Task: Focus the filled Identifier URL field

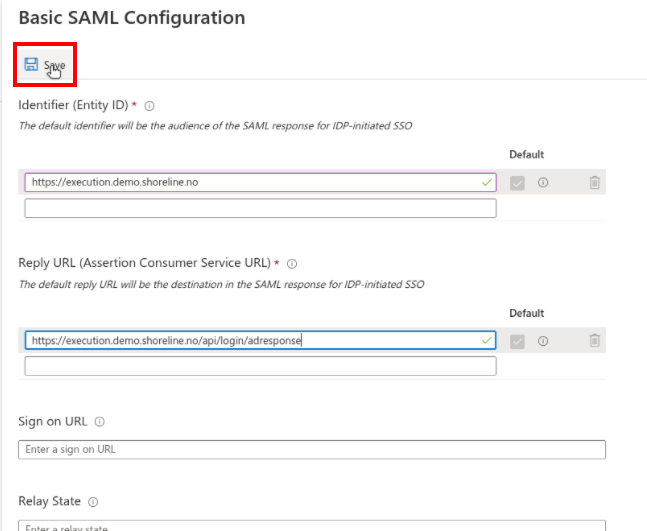Action: [260, 182]
